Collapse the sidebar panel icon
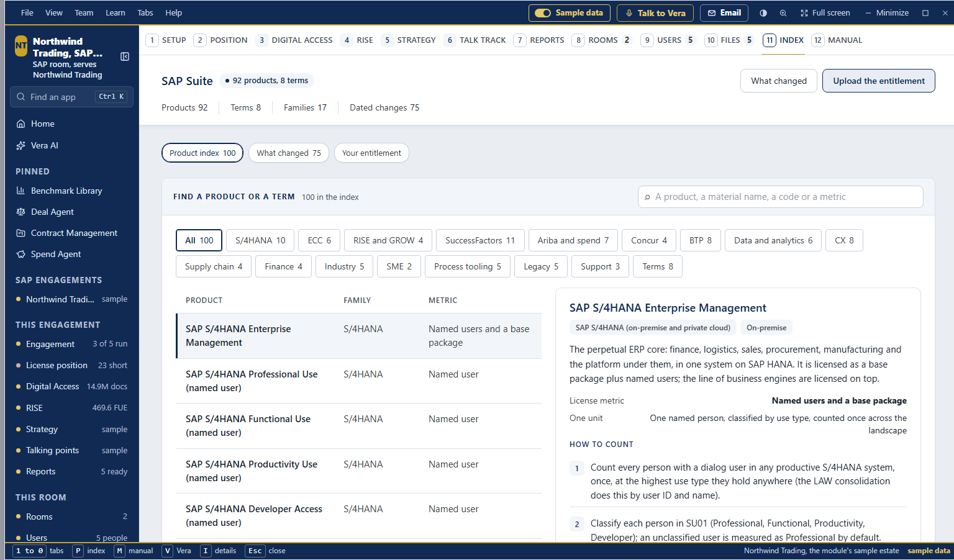 125,56
